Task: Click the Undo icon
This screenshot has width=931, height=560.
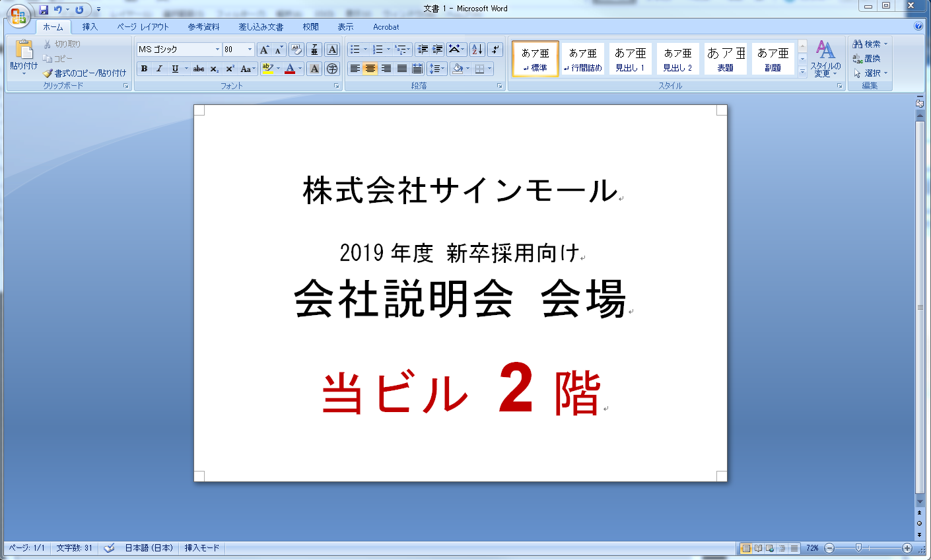Action: pyautogui.click(x=58, y=9)
